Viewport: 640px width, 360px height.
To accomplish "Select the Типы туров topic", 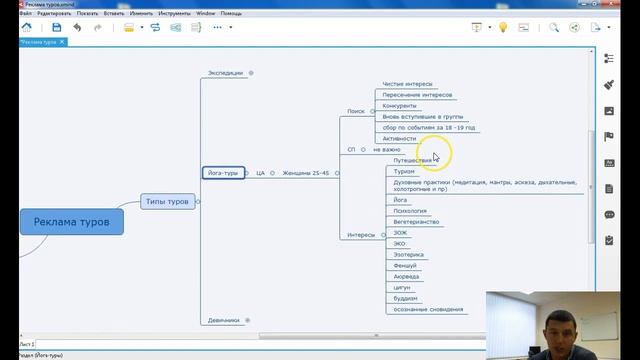I will [x=168, y=202].
